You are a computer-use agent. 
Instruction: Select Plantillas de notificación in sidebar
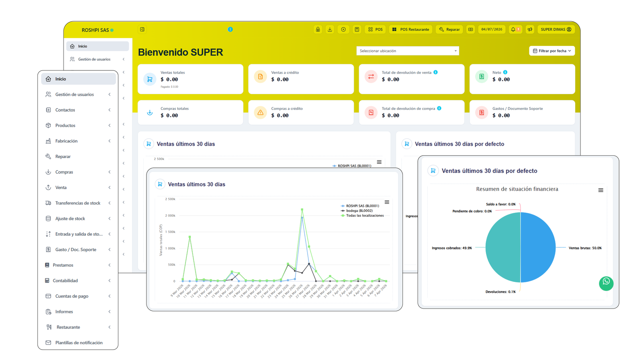(x=78, y=343)
